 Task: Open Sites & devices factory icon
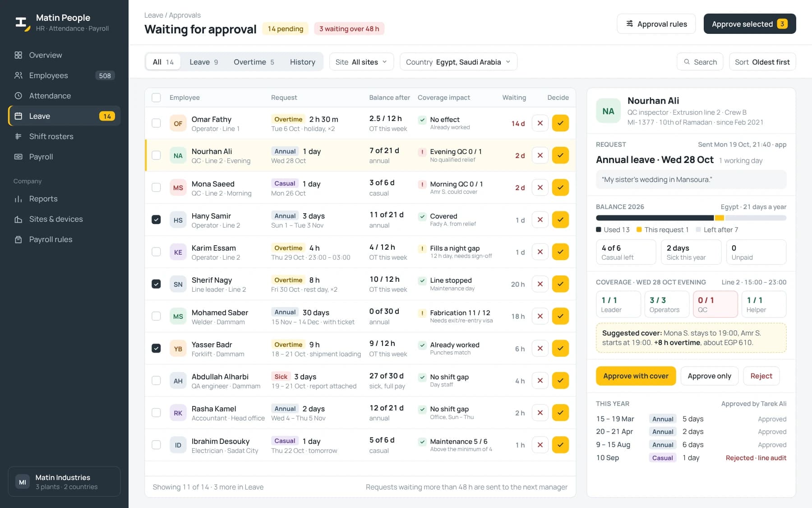18,219
